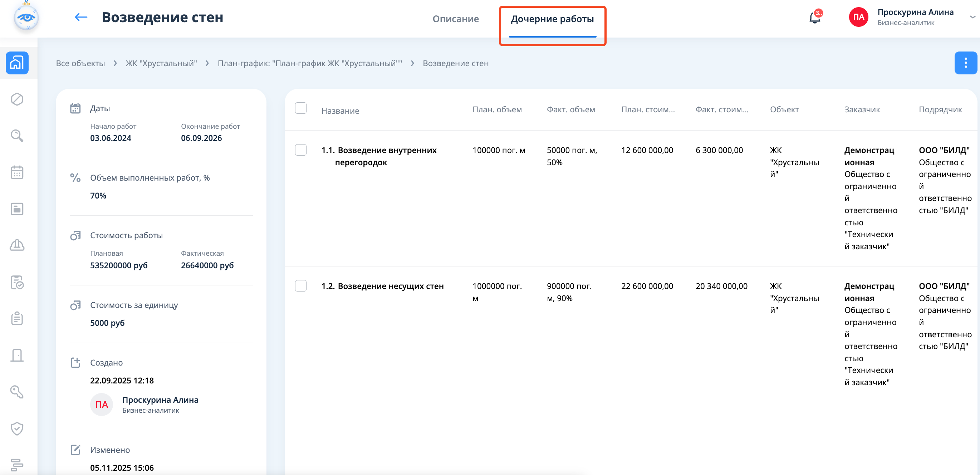This screenshot has height=475, width=980.
Task: Open the three-dot actions menu button
Action: point(965,63)
